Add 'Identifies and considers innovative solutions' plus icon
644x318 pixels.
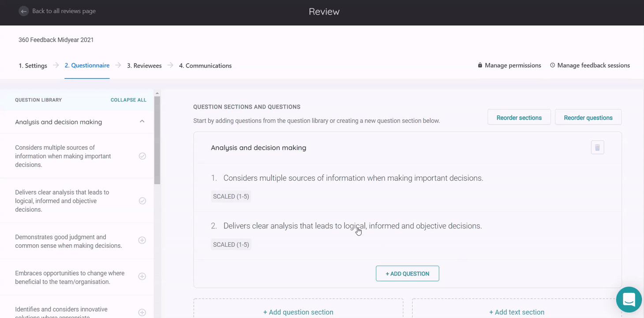[x=142, y=312]
